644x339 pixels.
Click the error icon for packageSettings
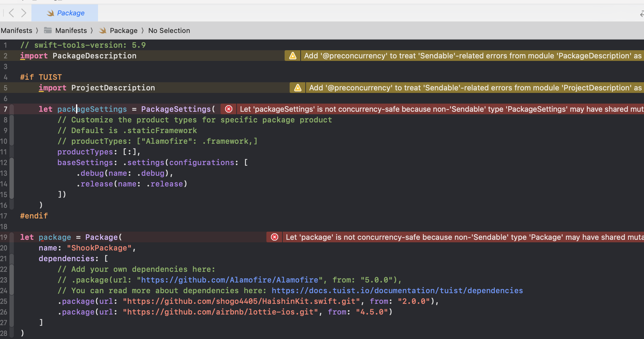click(229, 109)
